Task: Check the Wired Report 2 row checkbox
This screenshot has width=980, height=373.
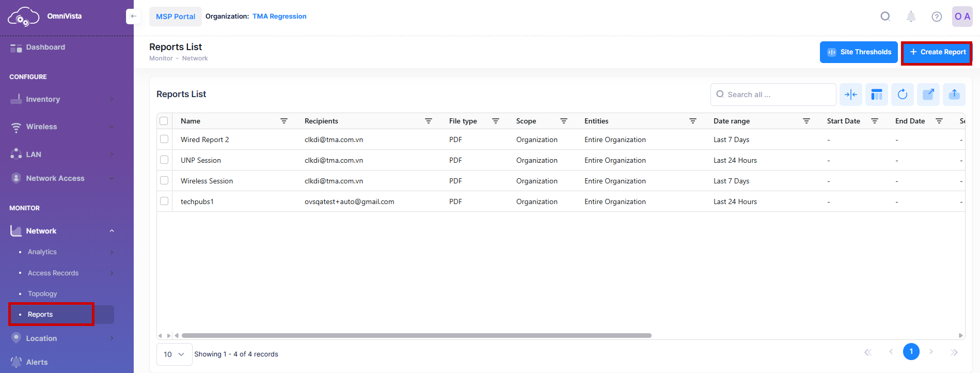Action: tap(164, 139)
